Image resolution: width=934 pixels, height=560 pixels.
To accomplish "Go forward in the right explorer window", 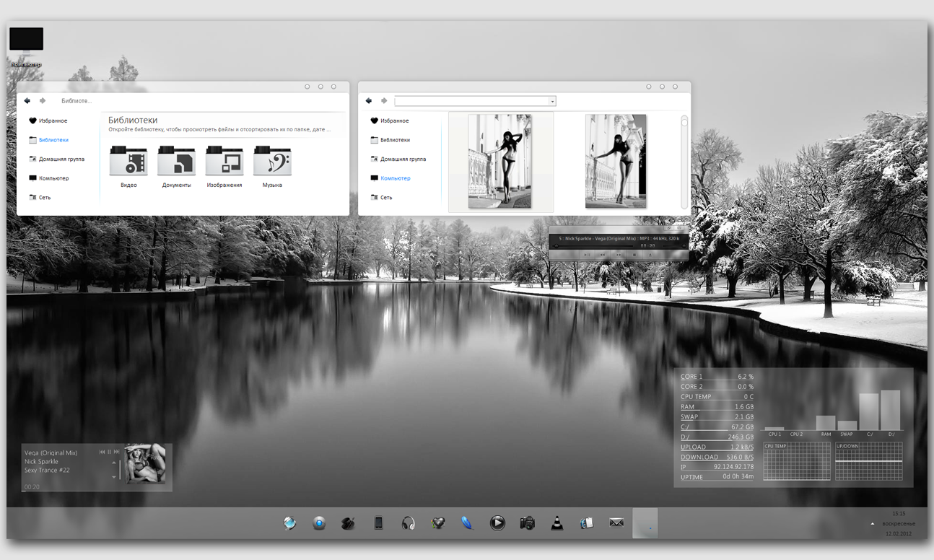I will (x=384, y=101).
